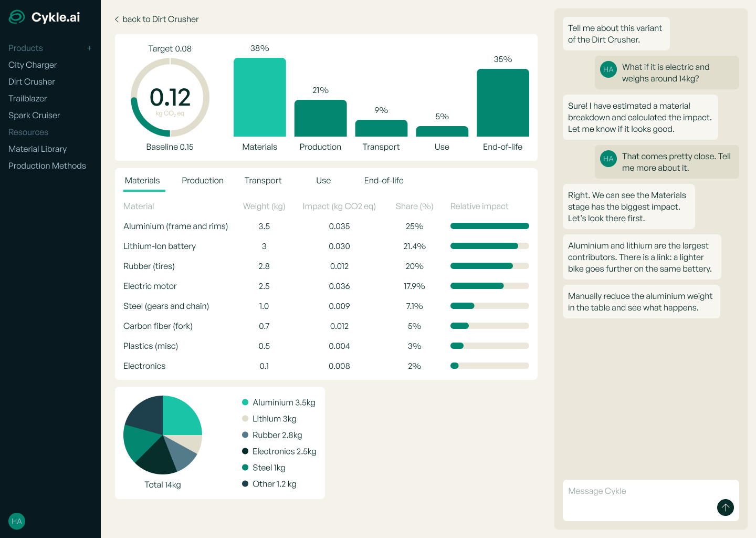Go to Material Library
The height and width of the screenshot is (538, 756).
38,149
